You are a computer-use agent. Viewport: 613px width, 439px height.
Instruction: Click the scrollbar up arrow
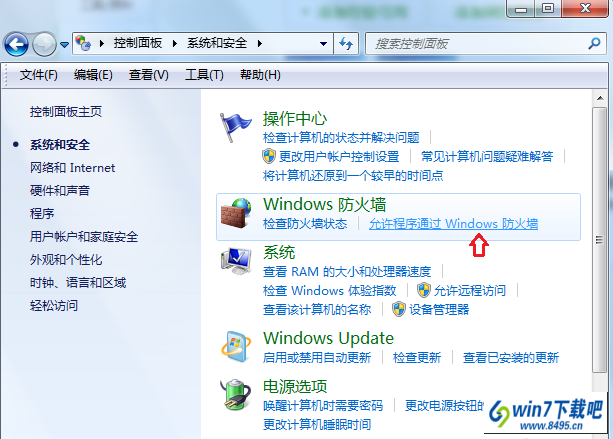(x=600, y=98)
